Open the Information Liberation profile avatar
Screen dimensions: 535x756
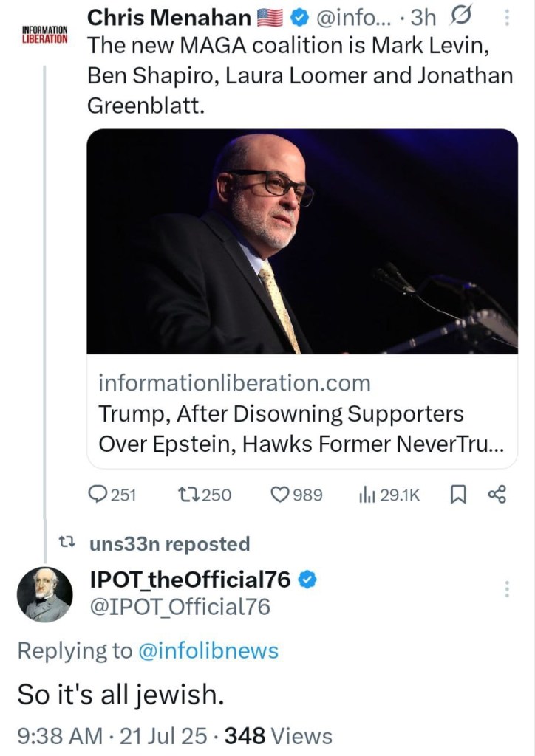coord(44,34)
